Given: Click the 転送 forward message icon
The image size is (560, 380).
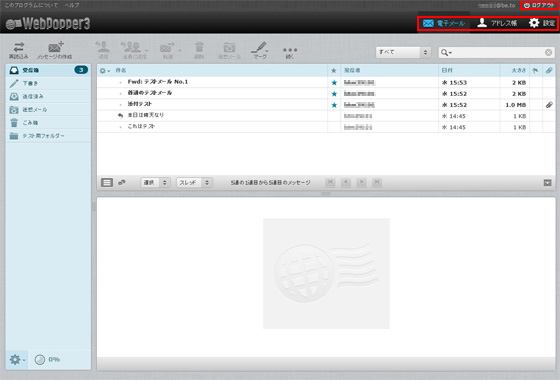Looking at the screenshot, I should [x=167, y=50].
